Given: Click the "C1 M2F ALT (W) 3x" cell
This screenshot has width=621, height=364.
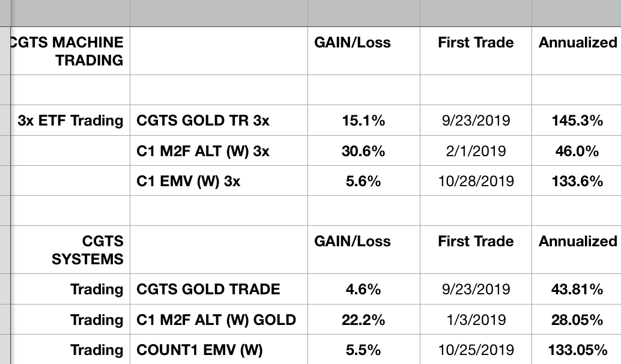Looking at the screenshot, I should (203, 151).
